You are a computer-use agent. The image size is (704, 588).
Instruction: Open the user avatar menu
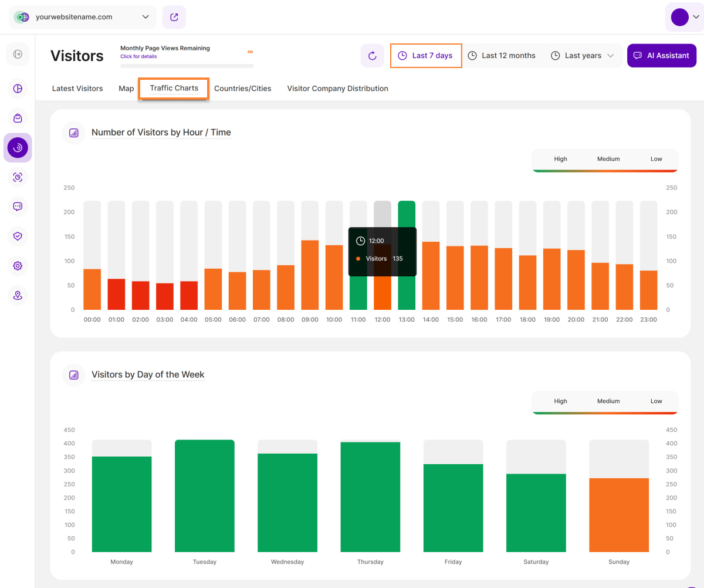[x=683, y=17]
